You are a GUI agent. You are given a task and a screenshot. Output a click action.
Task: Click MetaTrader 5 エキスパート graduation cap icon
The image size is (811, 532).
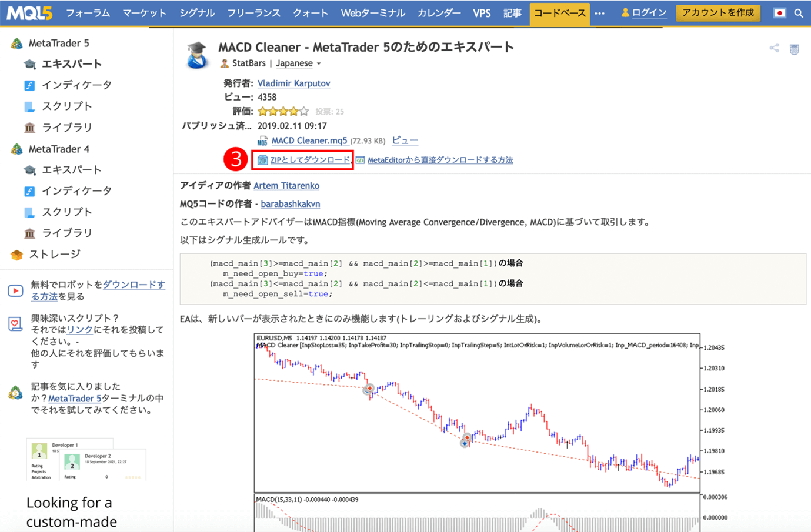(x=29, y=64)
